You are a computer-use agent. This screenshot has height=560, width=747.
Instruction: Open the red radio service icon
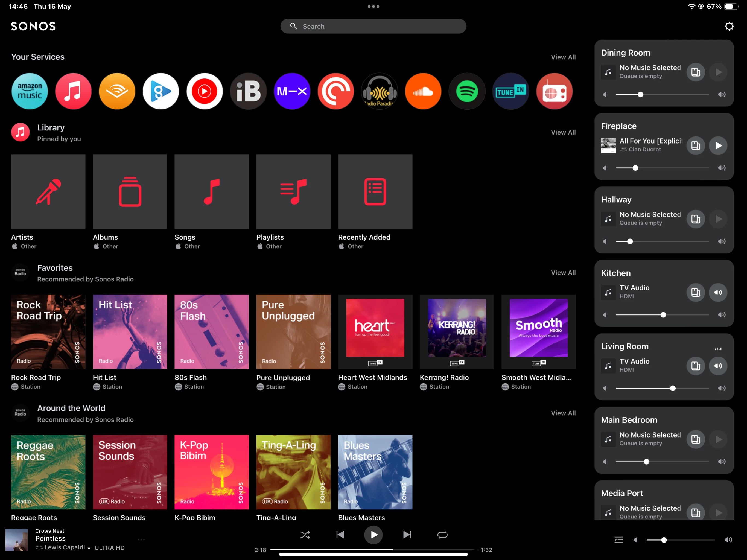point(555,91)
